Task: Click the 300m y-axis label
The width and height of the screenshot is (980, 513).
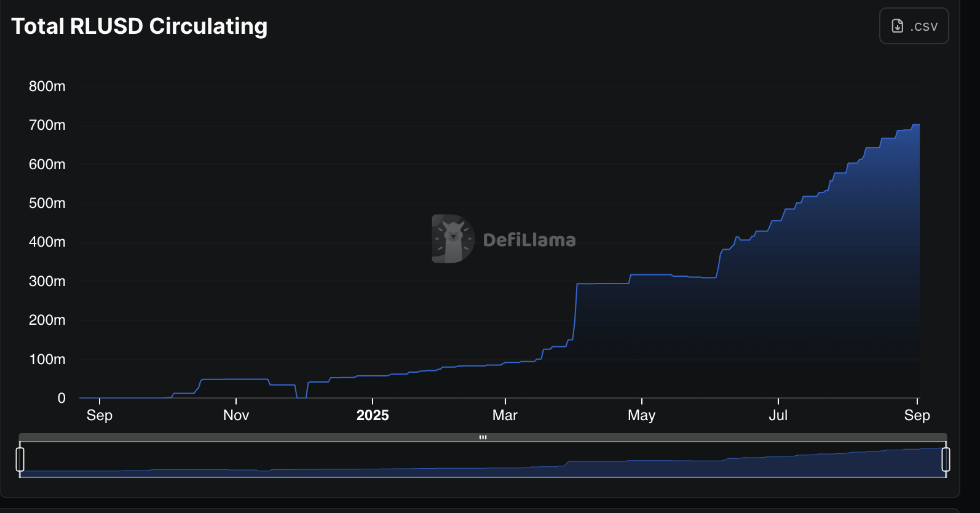Action: (x=47, y=281)
